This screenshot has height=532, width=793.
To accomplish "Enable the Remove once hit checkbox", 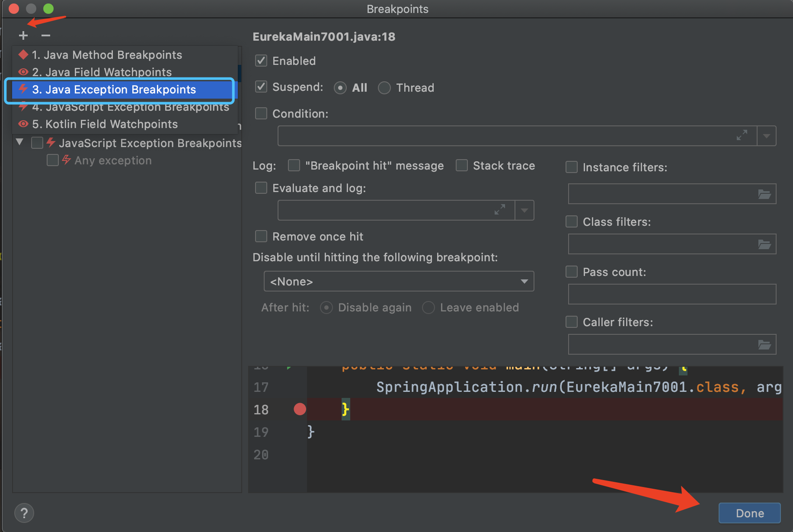I will point(261,236).
